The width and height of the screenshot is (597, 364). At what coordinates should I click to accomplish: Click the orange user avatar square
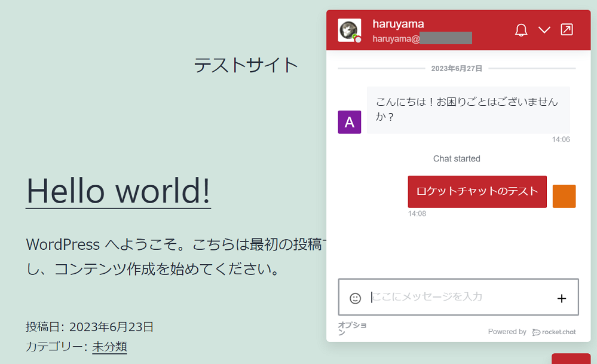[564, 196]
